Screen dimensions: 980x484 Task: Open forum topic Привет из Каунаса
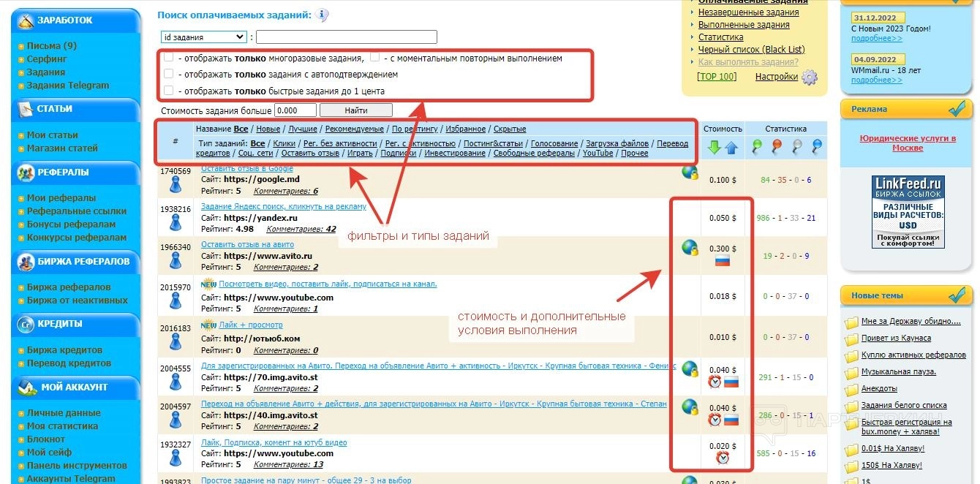(896, 339)
